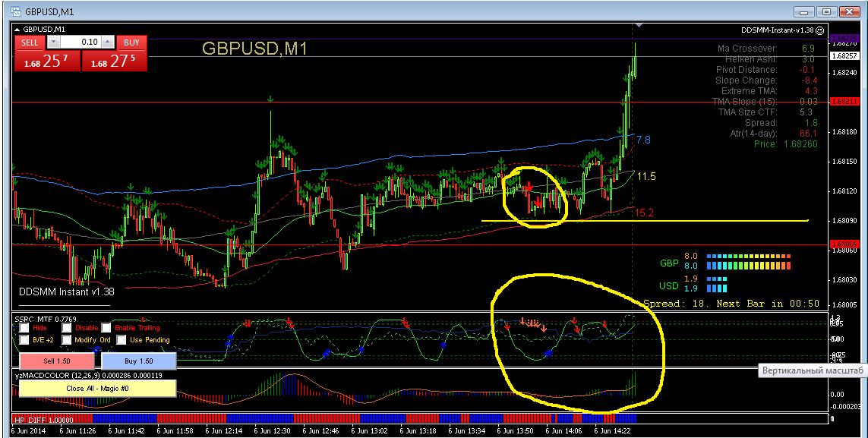Click the blue Buy 1.50 button
This screenshot has height=438, width=868.
(138, 361)
